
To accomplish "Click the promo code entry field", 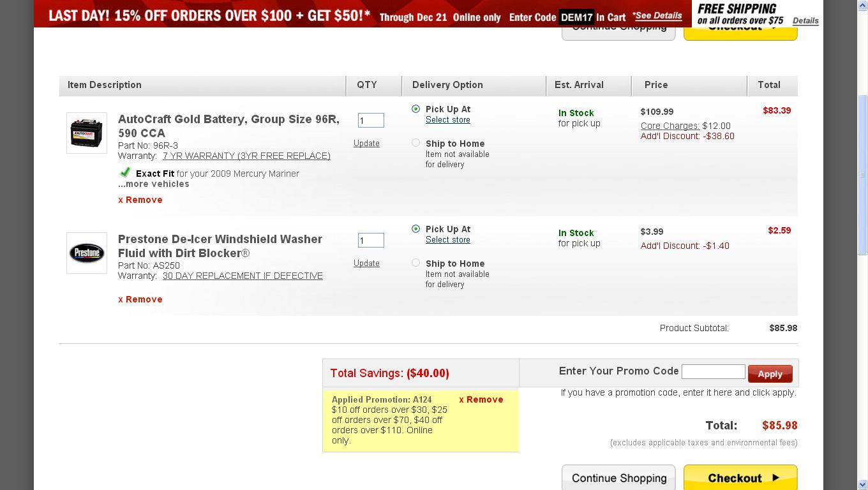I will [714, 372].
